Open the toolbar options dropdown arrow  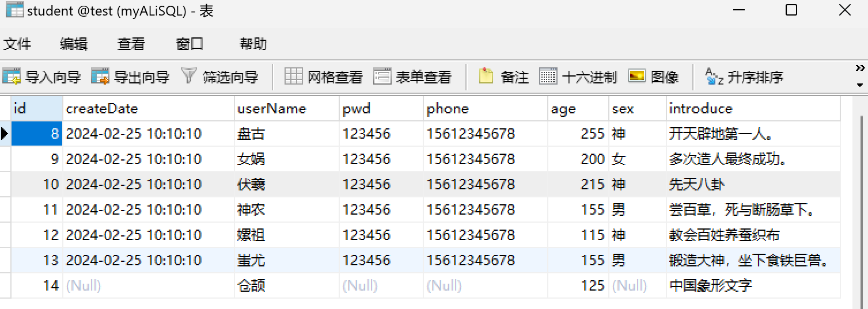pos(861,85)
